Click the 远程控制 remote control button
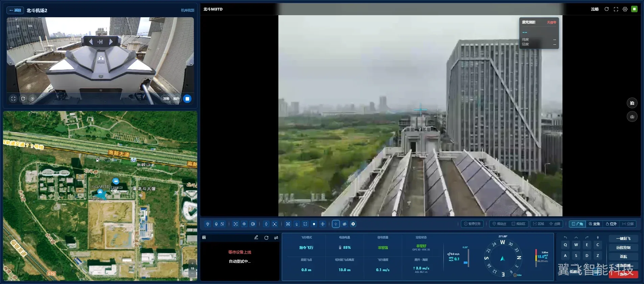 623,248
